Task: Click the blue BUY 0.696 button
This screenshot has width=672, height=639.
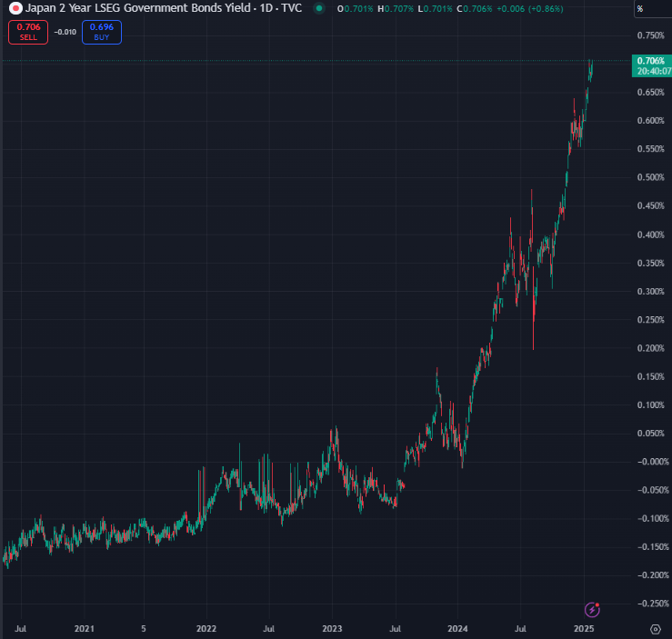Action: click(102, 32)
